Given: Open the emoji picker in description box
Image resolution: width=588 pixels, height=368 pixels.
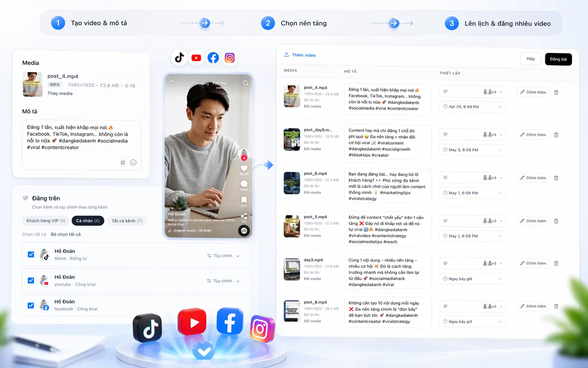Looking at the screenshot, I should pos(133,162).
